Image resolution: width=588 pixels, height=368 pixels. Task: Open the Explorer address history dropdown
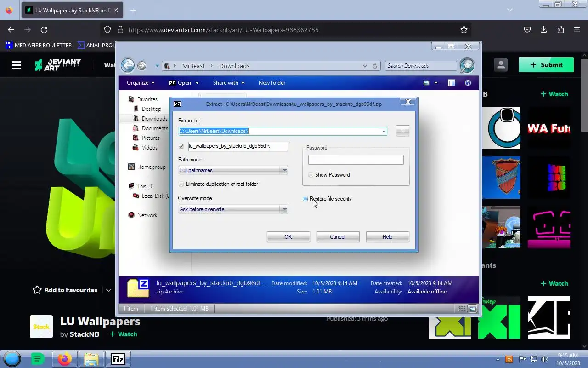(x=365, y=66)
